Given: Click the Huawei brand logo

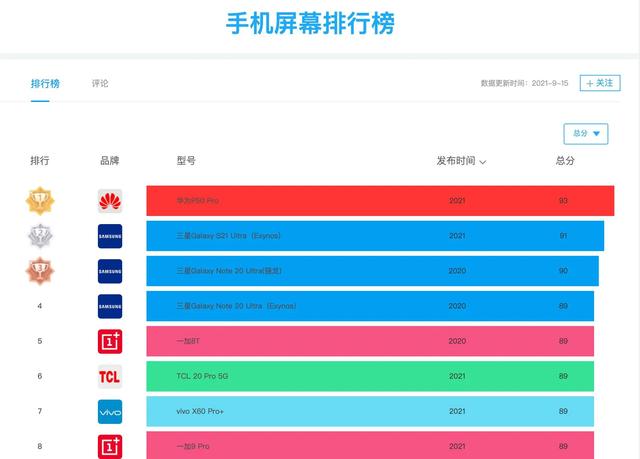Looking at the screenshot, I should click(110, 201).
